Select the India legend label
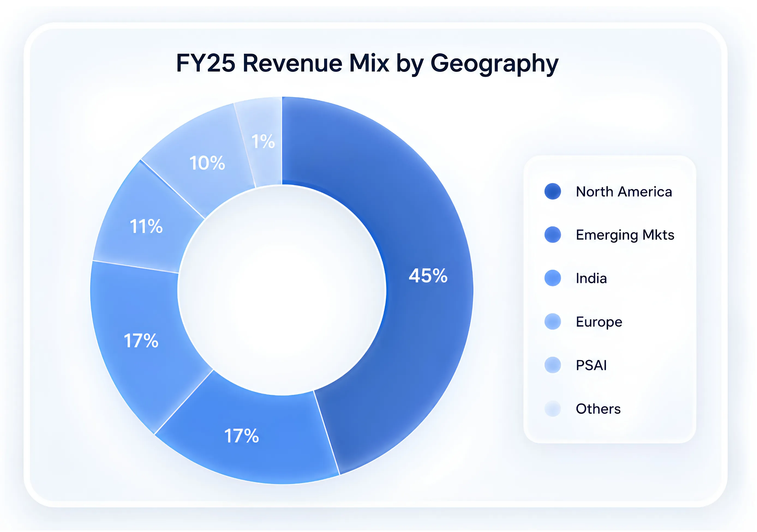 tap(591, 278)
